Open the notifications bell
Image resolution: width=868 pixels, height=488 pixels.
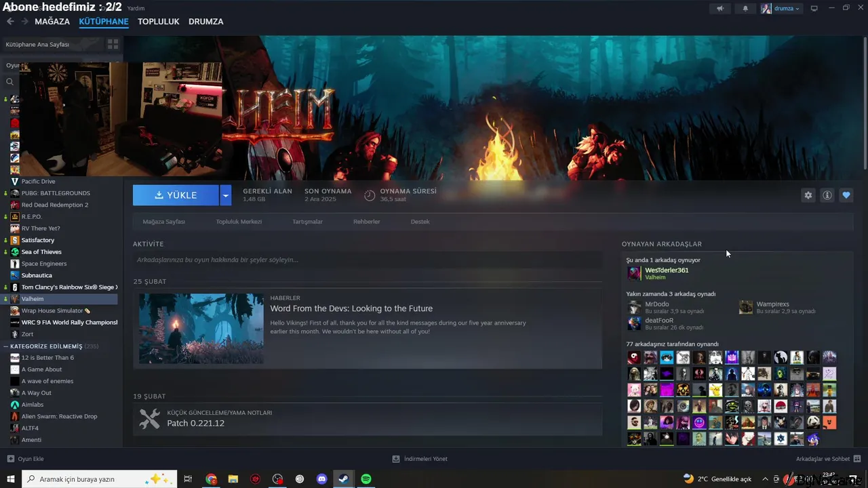pyautogui.click(x=746, y=9)
